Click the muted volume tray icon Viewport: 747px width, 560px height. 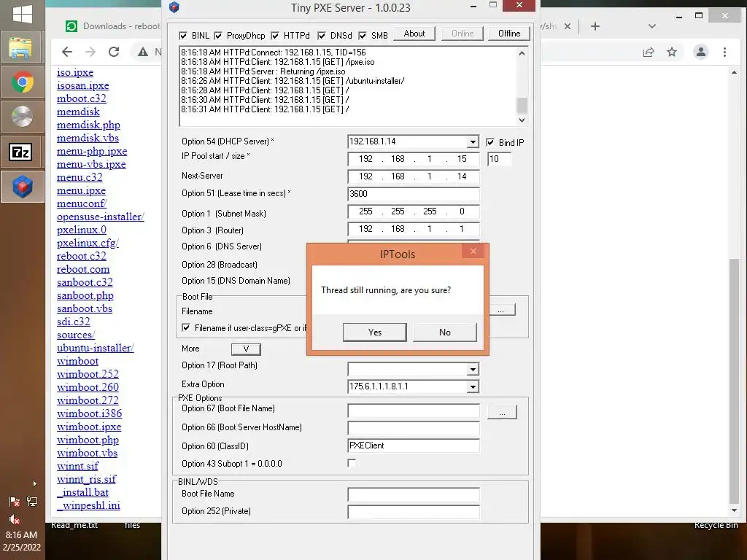(x=15, y=519)
